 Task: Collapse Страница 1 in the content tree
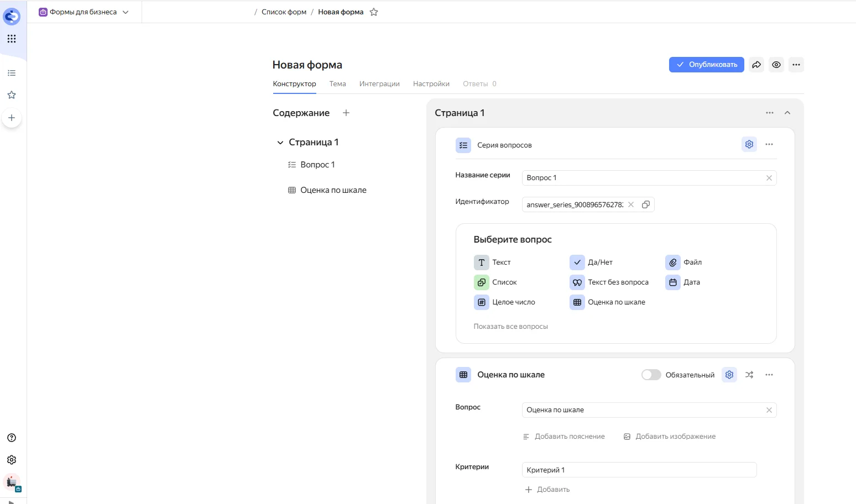pos(280,143)
